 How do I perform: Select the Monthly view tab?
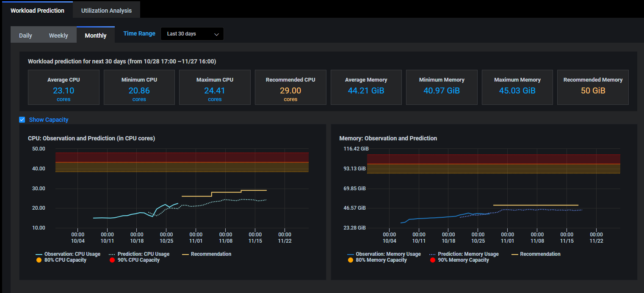(96, 36)
